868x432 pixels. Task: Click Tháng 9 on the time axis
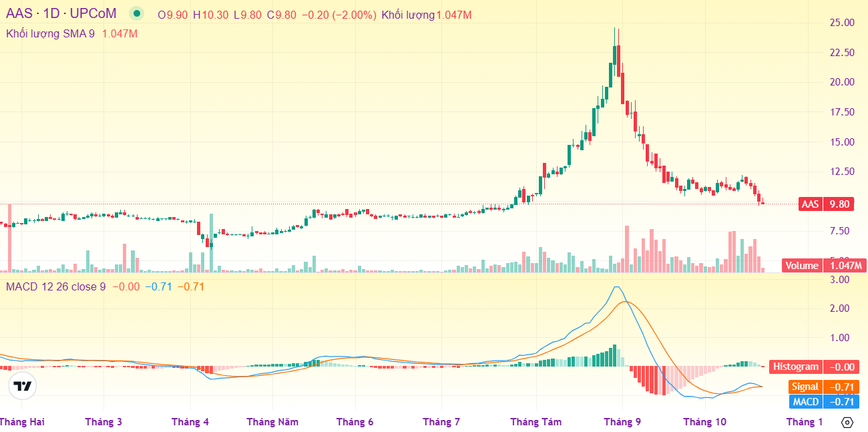click(622, 422)
